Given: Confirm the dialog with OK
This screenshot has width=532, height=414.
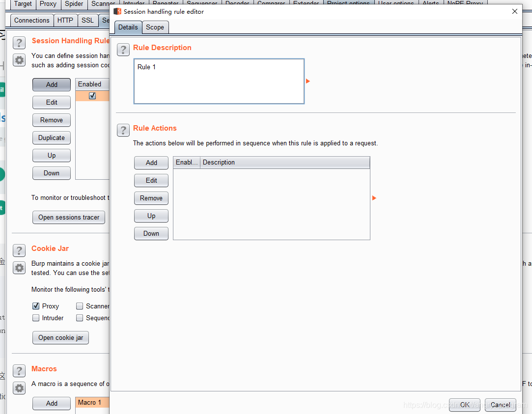Looking at the screenshot, I should tap(465, 405).
